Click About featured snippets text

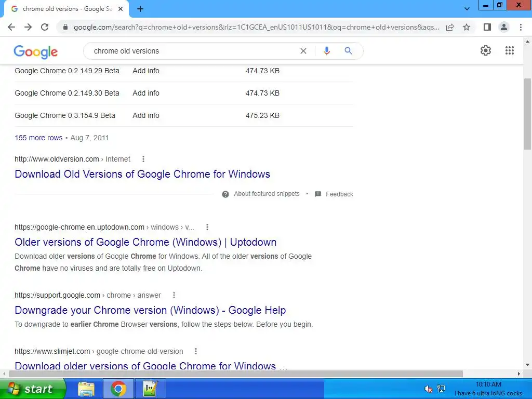pyautogui.click(x=267, y=194)
